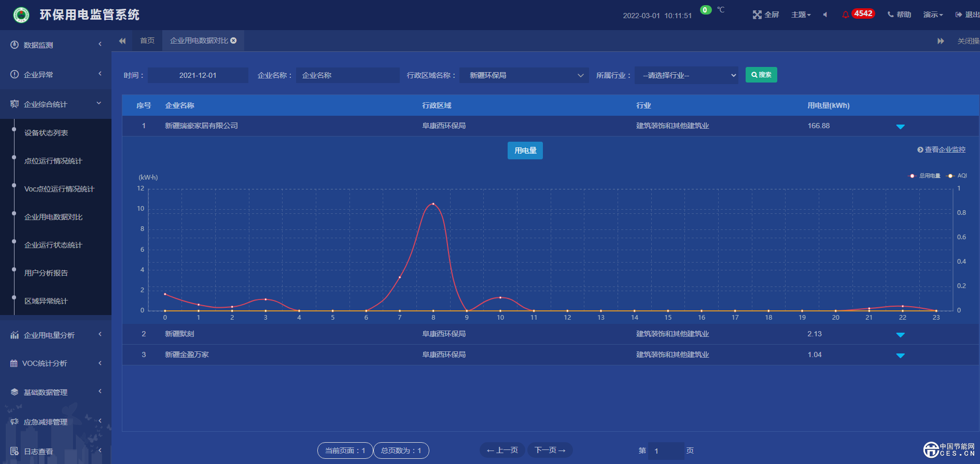Click the 用电量(kWh) column header
The width and height of the screenshot is (980, 464).
(x=829, y=105)
